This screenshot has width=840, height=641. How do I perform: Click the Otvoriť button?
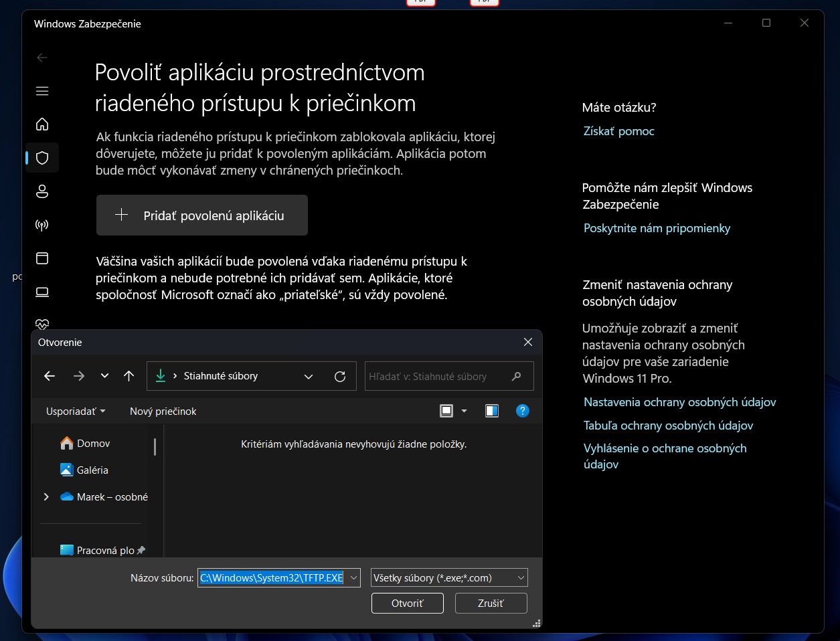pos(408,603)
